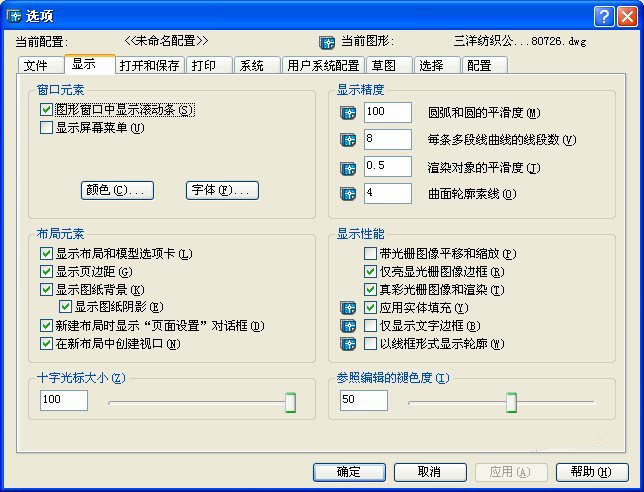Viewport: 644px width, 492px height.
Task: Toggle 显示图纸阴影 checkbox
Action: 65,307
